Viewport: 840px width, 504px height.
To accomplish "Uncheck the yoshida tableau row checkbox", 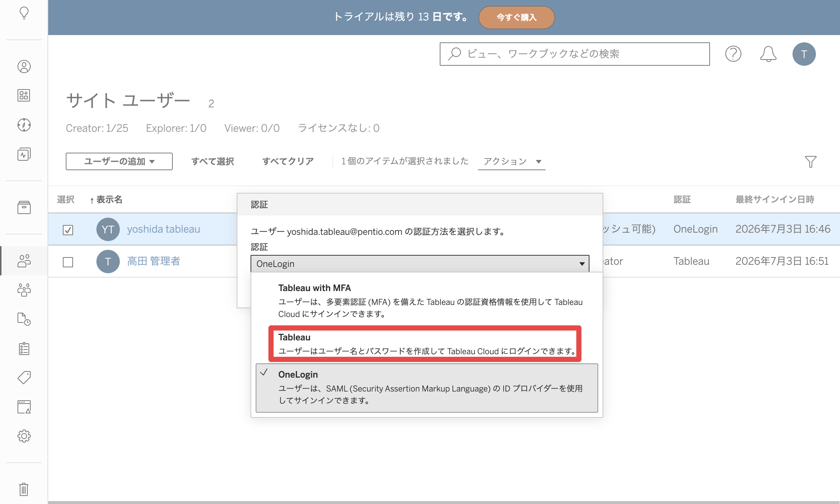I will pyautogui.click(x=68, y=230).
